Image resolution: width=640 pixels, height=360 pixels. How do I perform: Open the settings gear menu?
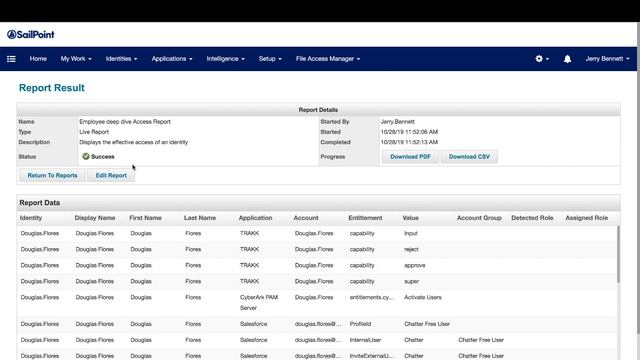542,59
